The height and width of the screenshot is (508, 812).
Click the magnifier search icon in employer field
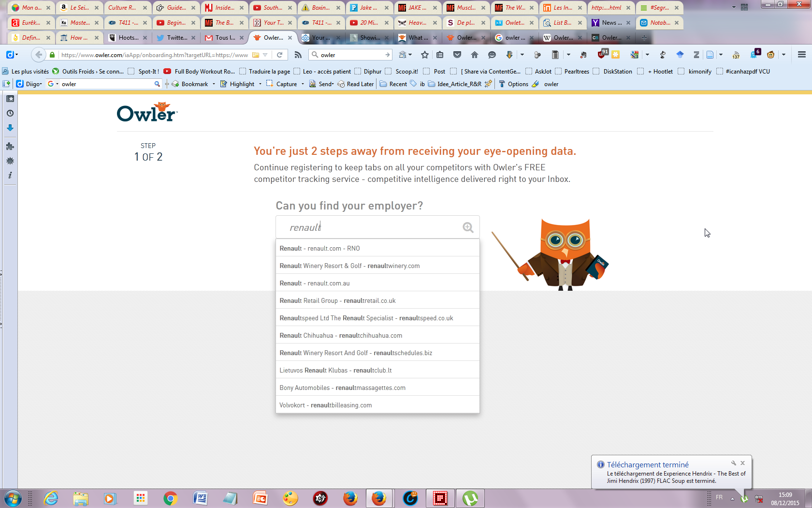pos(468,227)
